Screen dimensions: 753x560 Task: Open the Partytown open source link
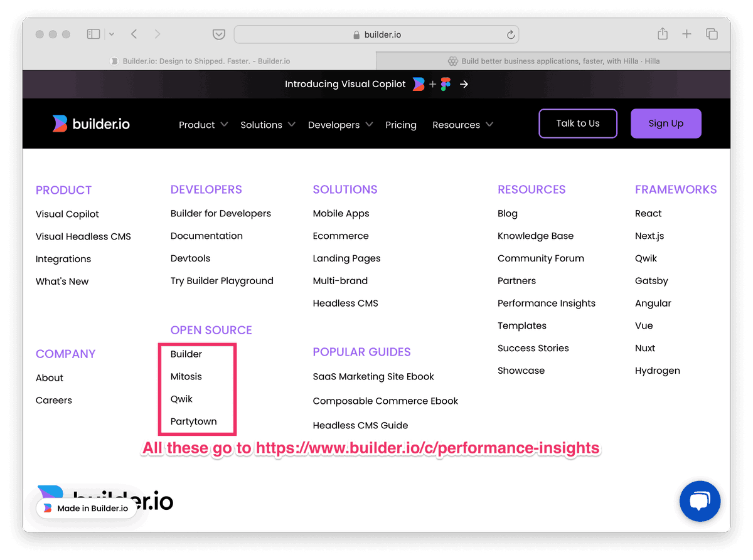coord(193,422)
